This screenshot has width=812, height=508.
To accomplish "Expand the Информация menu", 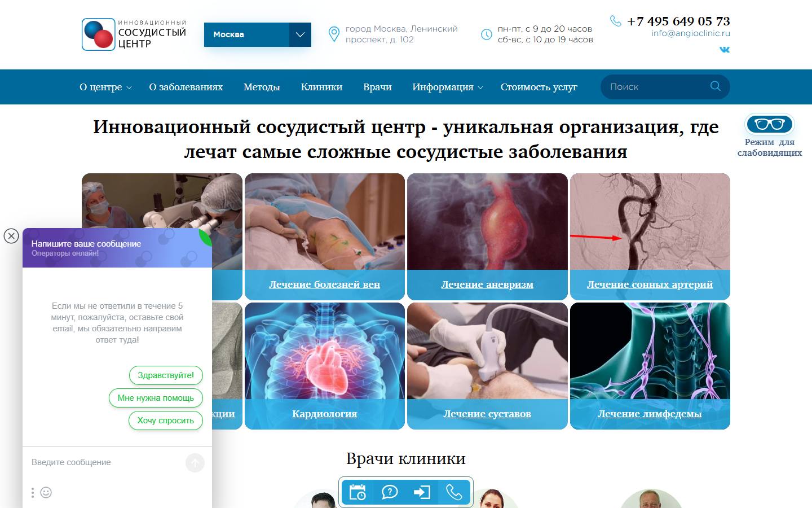I will 448,87.
